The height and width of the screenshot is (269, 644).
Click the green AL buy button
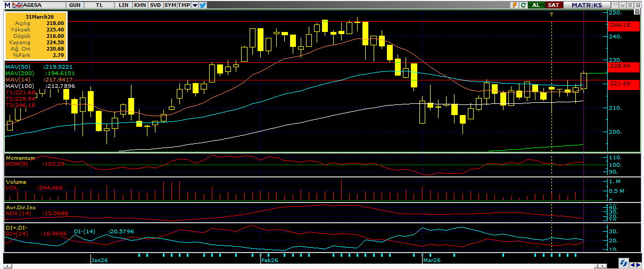tap(536, 5)
